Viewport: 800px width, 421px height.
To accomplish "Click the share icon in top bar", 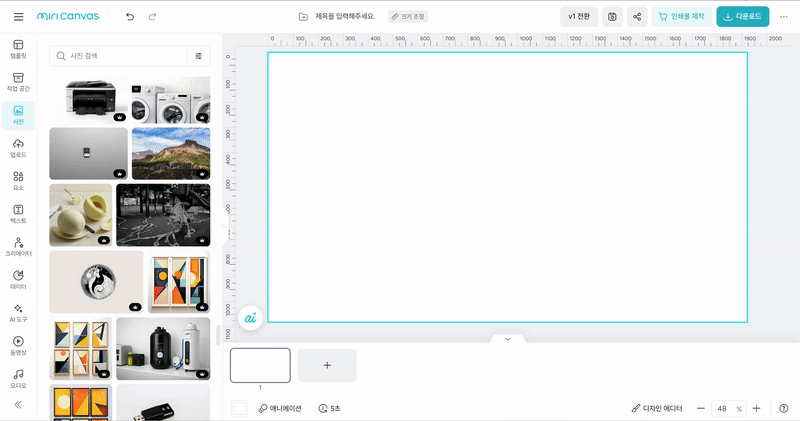I will point(636,16).
